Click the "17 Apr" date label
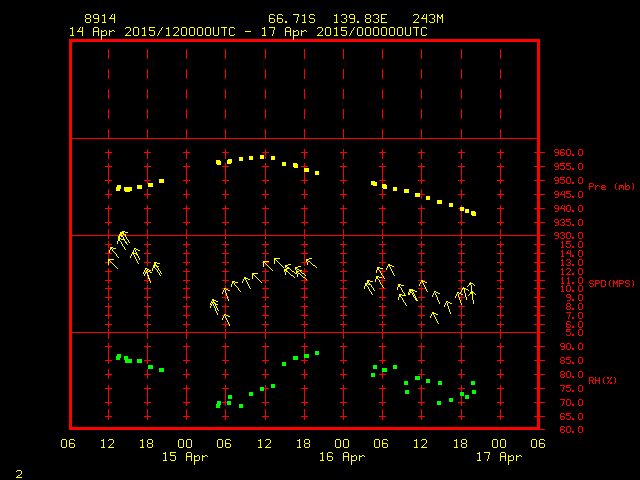The image size is (640, 480). (499, 457)
